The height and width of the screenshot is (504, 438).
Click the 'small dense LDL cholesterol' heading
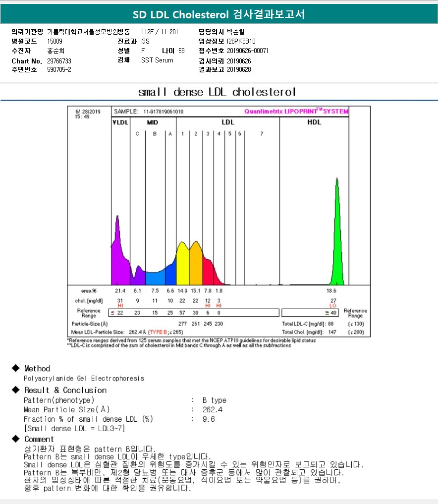click(x=217, y=92)
